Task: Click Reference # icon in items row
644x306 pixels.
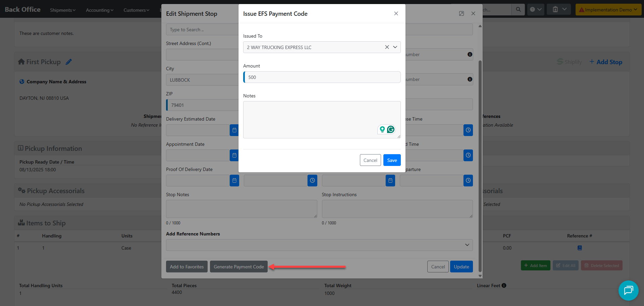Action: pos(580,248)
